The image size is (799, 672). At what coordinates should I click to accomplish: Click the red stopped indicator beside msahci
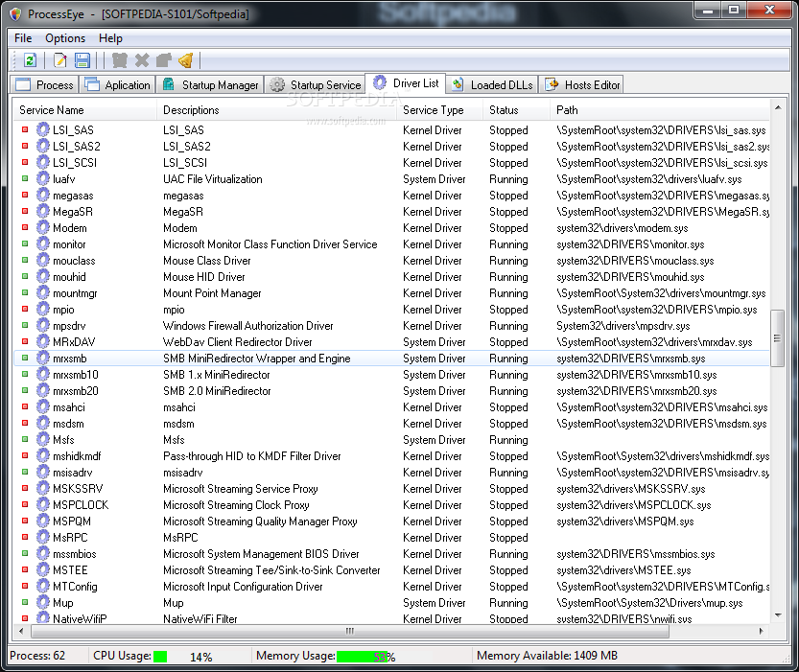click(25, 406)
